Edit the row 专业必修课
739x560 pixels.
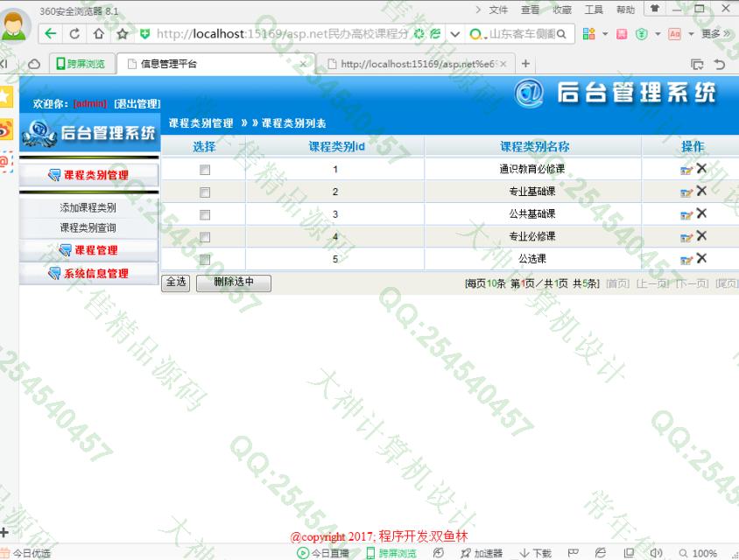(686, 237)
